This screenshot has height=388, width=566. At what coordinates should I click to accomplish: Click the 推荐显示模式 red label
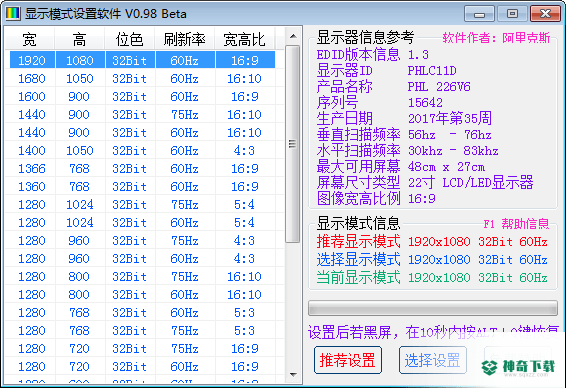pyautogui.click(x=358, y=241)
